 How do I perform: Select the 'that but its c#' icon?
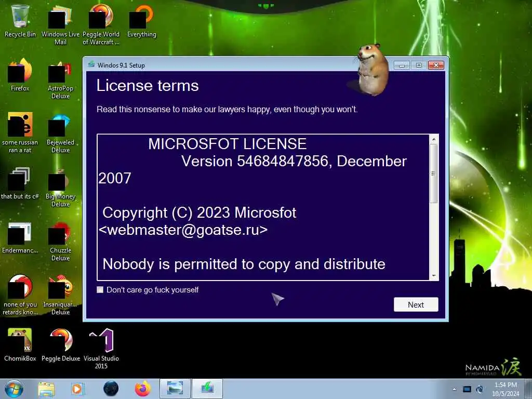(x=20, y=183)
